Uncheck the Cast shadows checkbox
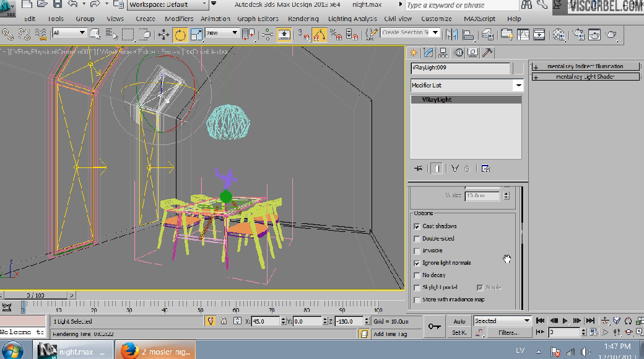644x359 pixels. pyautogui.click(x=417, y=226)
